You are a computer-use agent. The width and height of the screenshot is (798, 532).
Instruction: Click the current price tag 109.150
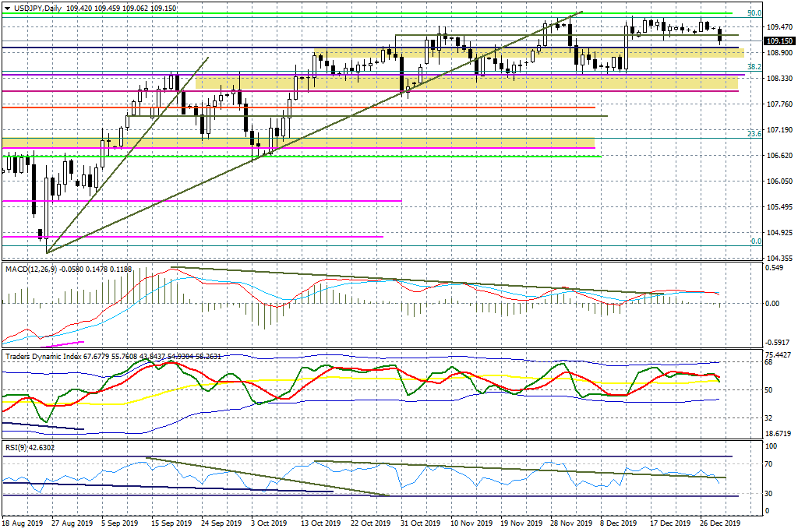[x=778, y=41]
